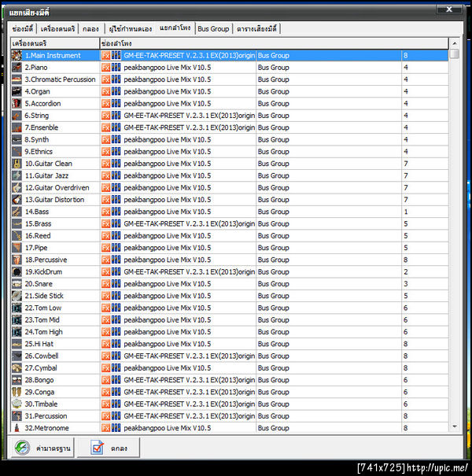Open the ผู้ใช้กำหนดเอง tab

[131, 29]
